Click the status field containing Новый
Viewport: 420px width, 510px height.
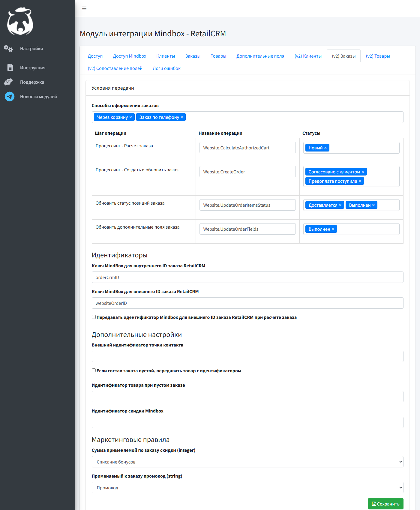click(x=351, y=148)
